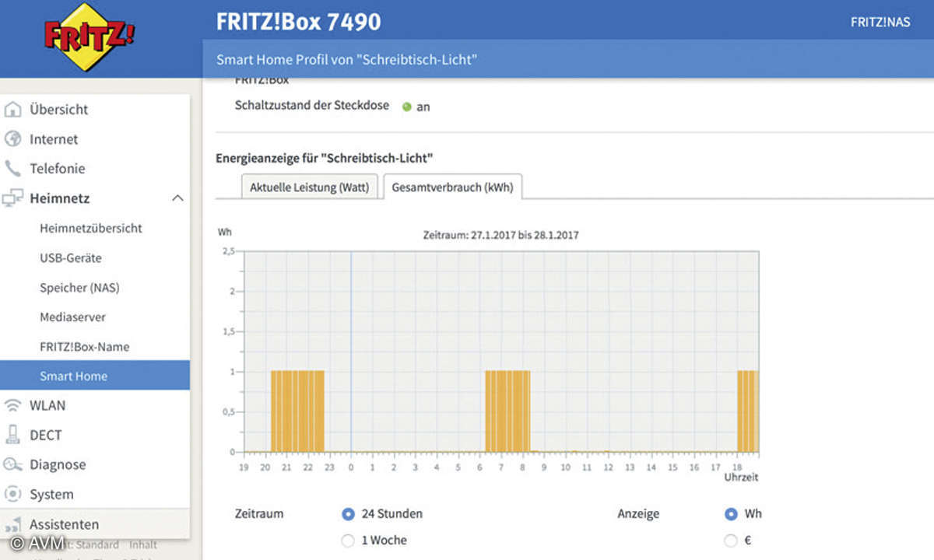The image size is (934, 560).
Task: Click the usage bar at hour 18
Action: (x=747, y=411)
